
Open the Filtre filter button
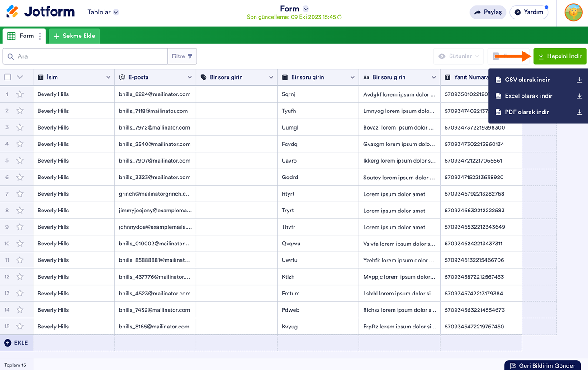tap(182, 56)
